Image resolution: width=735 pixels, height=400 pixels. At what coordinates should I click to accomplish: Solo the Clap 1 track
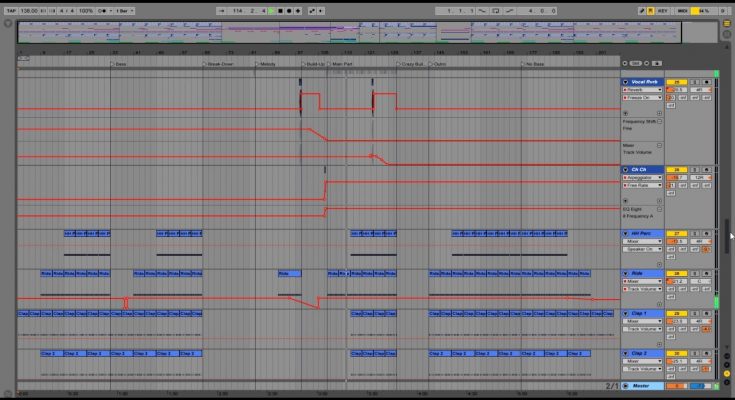(693, 313)
